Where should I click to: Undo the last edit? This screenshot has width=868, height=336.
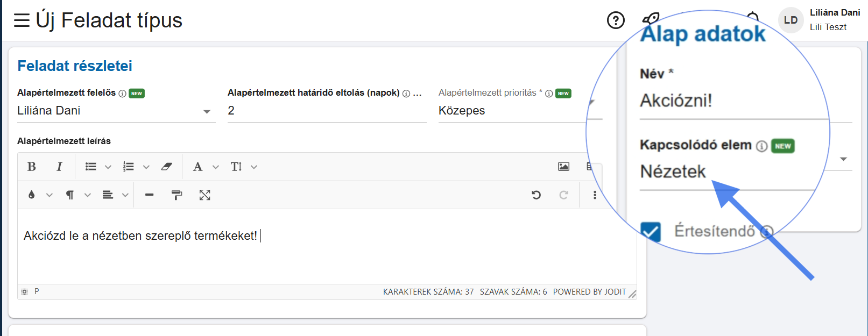pos(536,195)
